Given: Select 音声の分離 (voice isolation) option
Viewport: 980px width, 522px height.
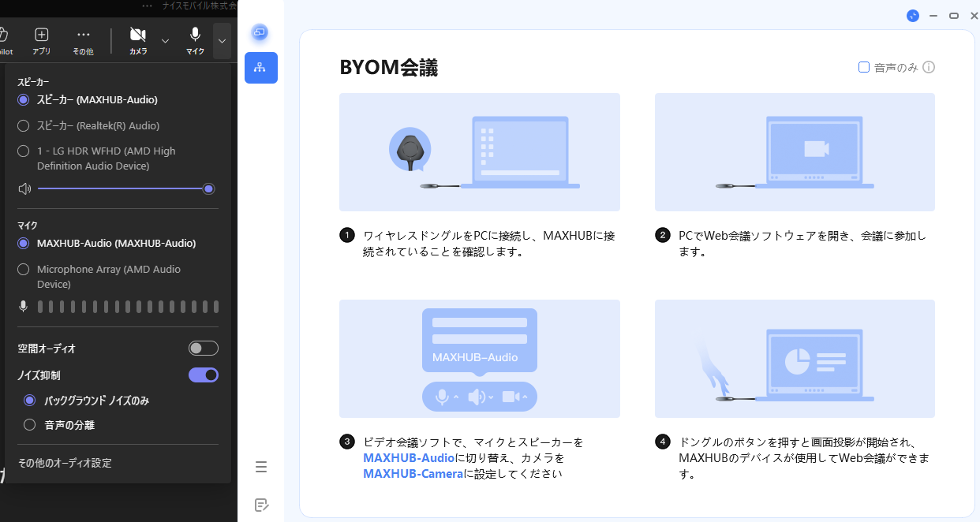Looking at the screenshot, I should pyautogui.click(x=59, y=425).
